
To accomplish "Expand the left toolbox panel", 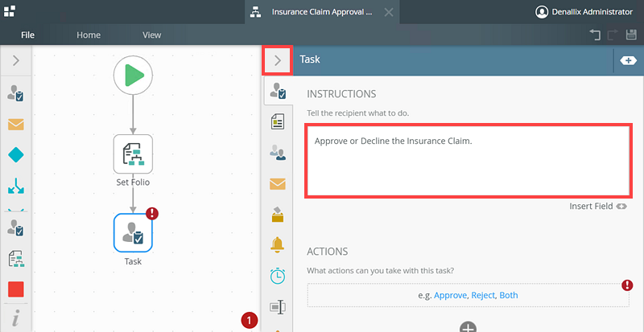I will (16, 59).
